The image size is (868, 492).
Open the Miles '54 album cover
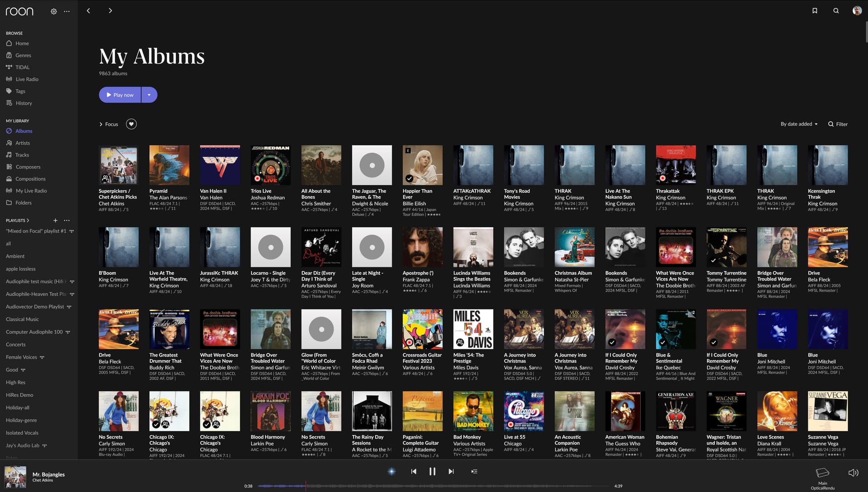tap(473, 329)
